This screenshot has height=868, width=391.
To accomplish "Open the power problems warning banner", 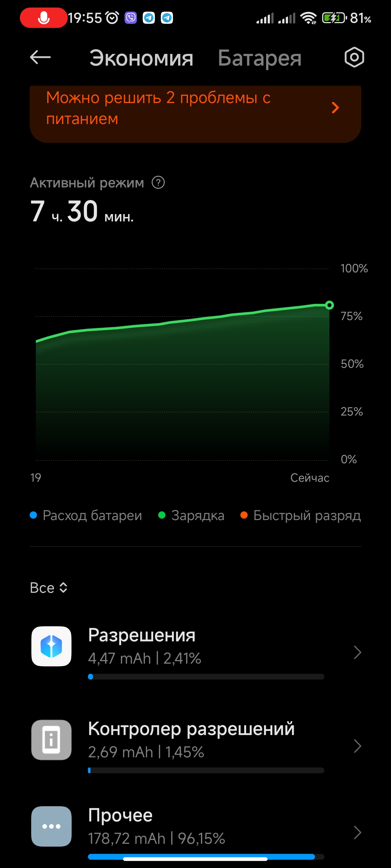I will (195, 114).
